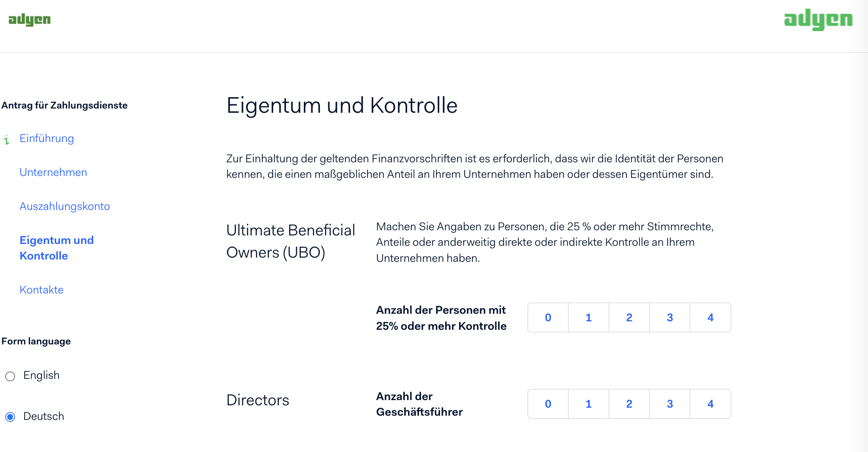Viewport: 868px width, 452px height.
Task: Click the green info icon beside Einführung
Action: tap(7, 140)
